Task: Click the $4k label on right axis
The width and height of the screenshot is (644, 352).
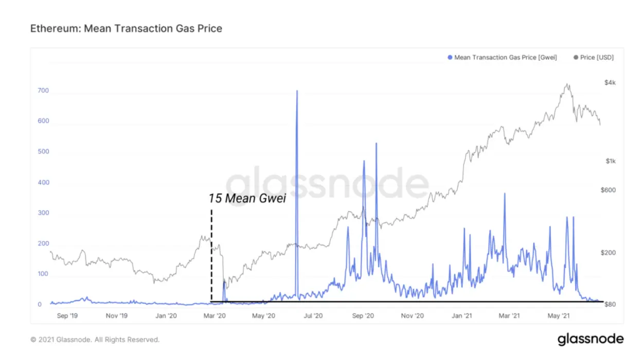Action: pyautogui.click(x=610, y=82)
